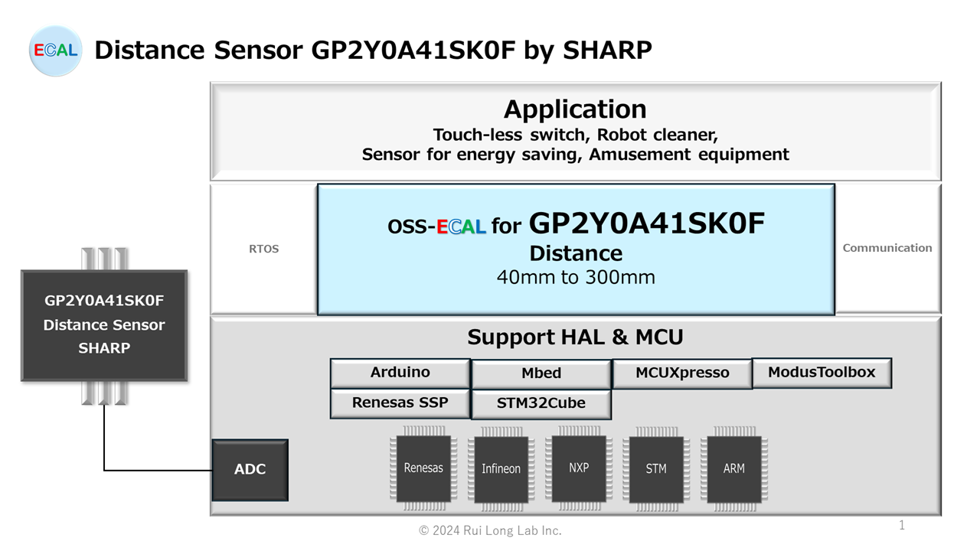Select the Renesas SSP box
The height and width of the screenshot is (551, 980).
(x=400, y=403)
